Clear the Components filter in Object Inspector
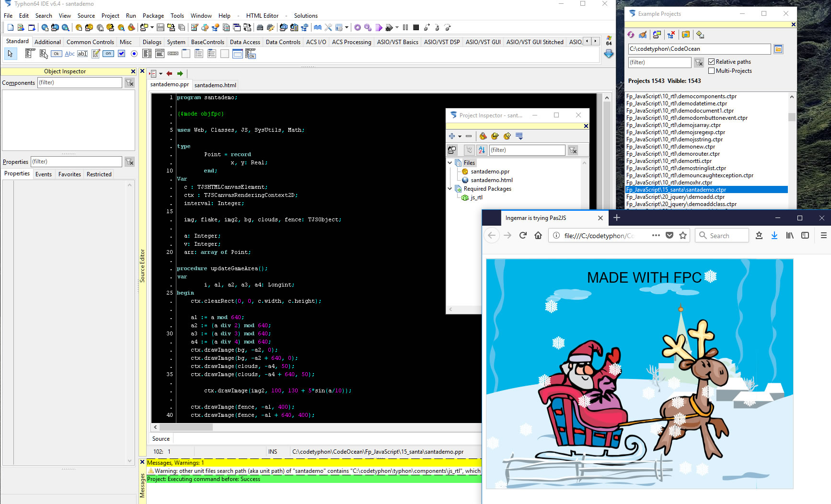831x504 pixels. coord(129,83)
